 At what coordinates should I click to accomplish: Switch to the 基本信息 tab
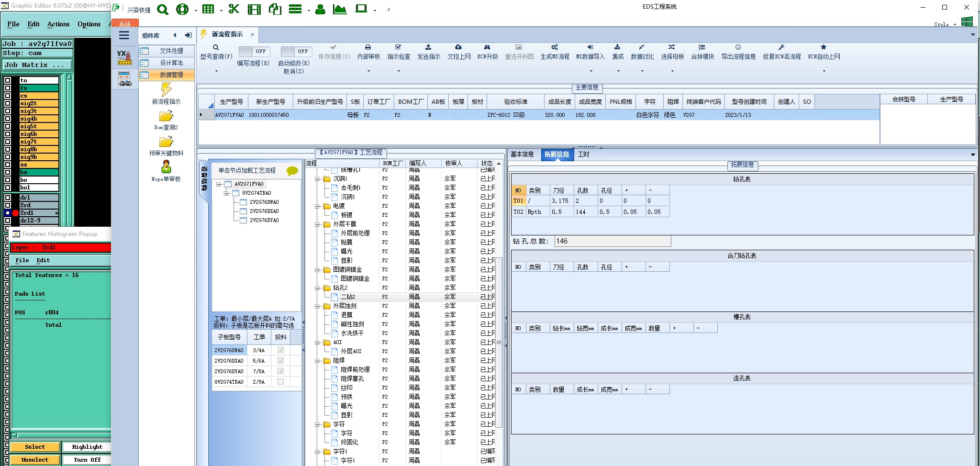(522, 155)
